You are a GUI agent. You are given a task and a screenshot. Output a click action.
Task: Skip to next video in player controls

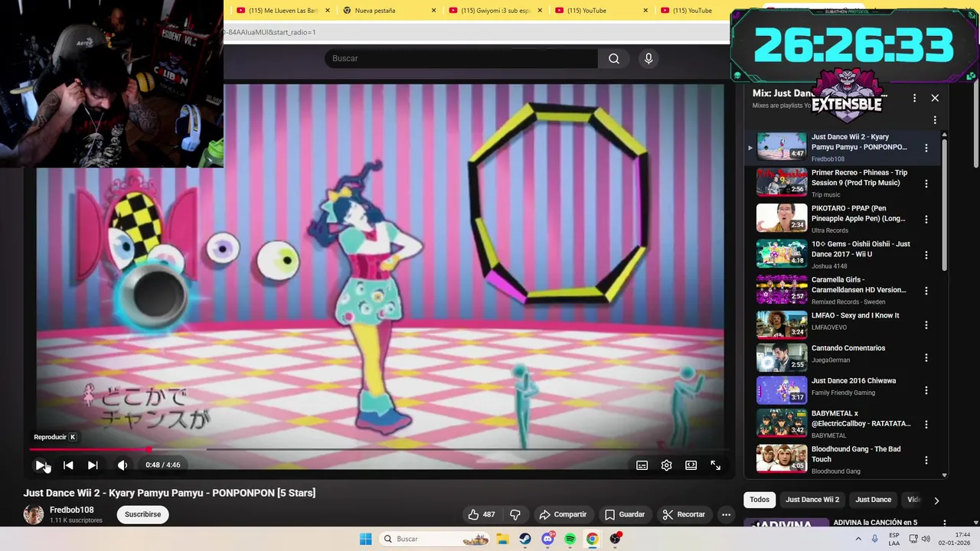93,465
